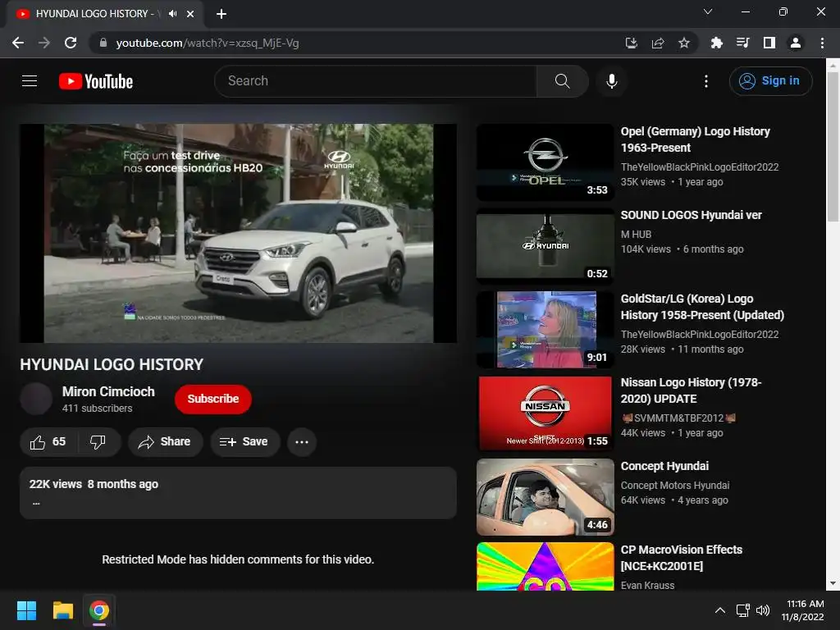Bookmark this page with star icon

point(684,43)
